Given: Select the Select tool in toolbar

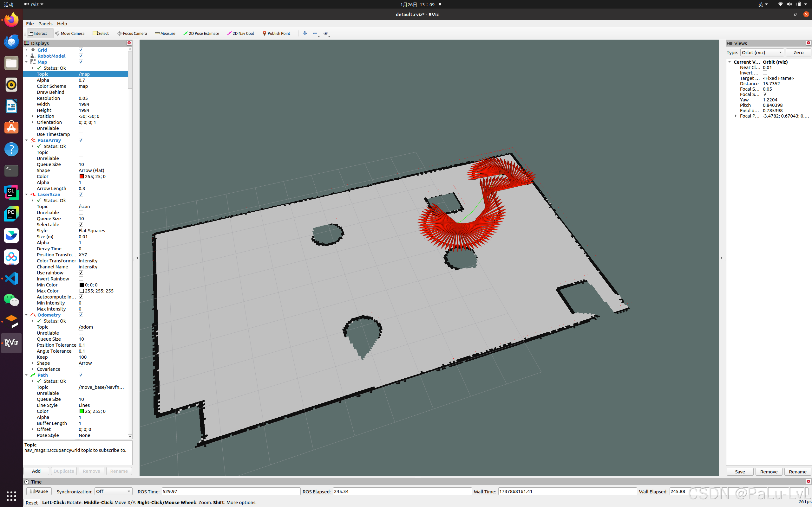Looking at the screenshot, I should point(101,33).
